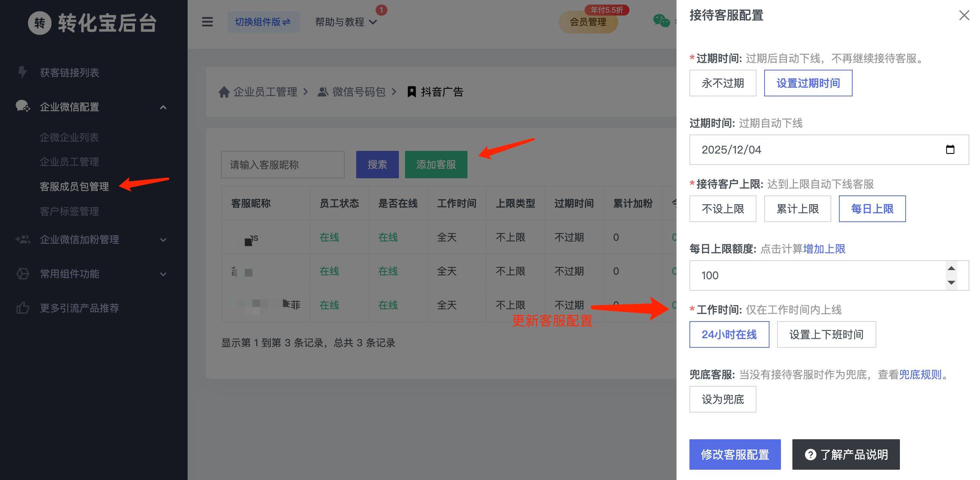Select 设置上下班时间 working time
Screen dimensions: 980x480
point(826,334)
